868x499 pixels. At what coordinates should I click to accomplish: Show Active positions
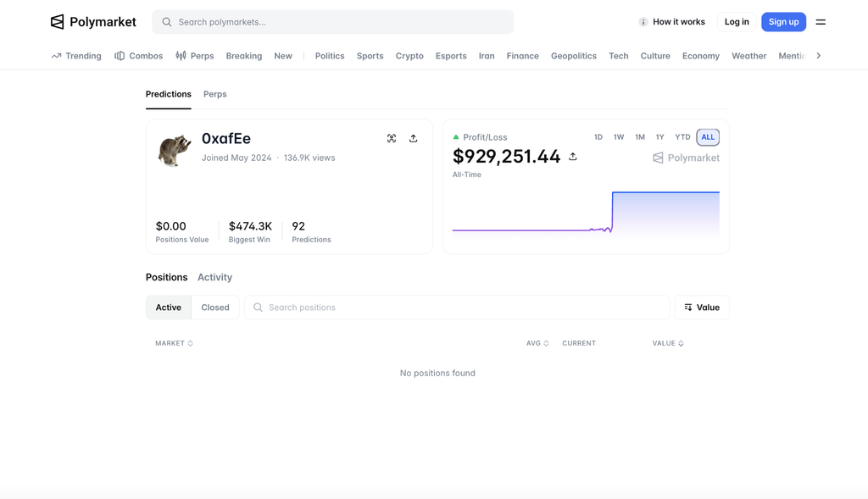point(169,308)
